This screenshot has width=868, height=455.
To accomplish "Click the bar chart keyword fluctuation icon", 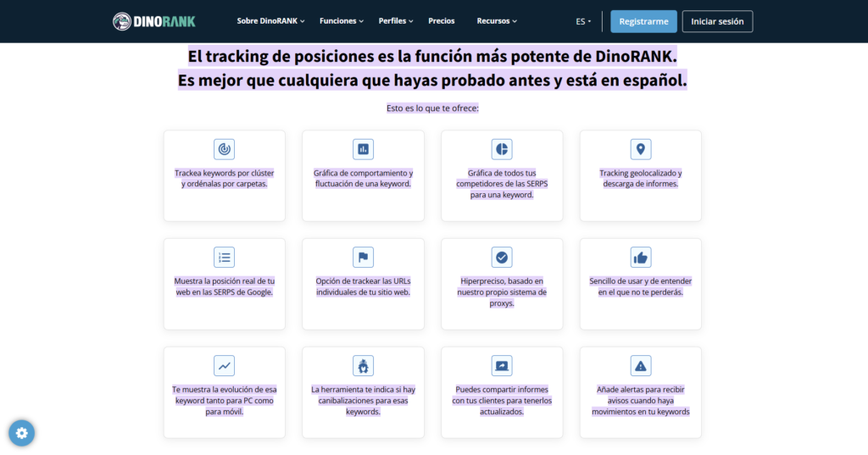I will pos(363,149).
